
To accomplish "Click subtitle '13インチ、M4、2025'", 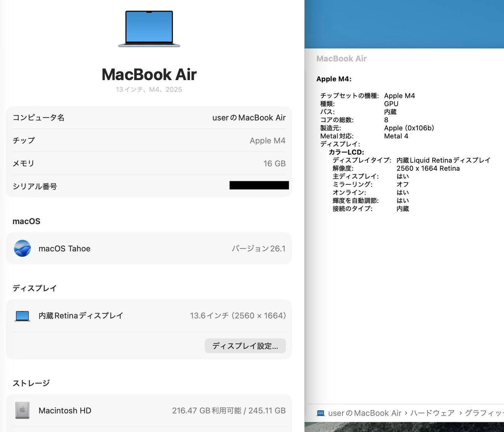I will 149,90.
